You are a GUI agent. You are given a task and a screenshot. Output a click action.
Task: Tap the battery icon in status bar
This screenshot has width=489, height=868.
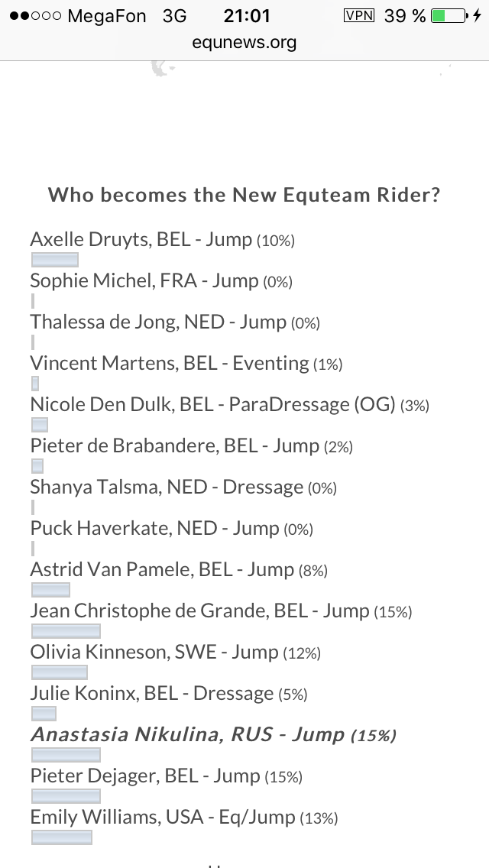pyautogui.click(x=449, y=15)
